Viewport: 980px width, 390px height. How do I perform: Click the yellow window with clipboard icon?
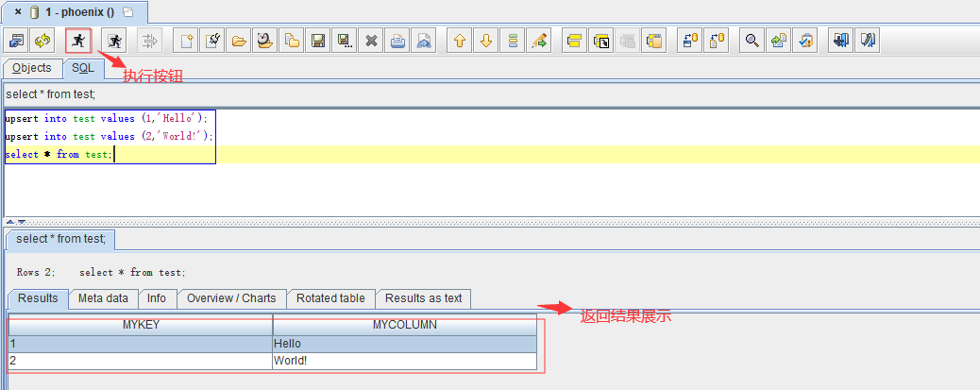click(x=653, y=42)
